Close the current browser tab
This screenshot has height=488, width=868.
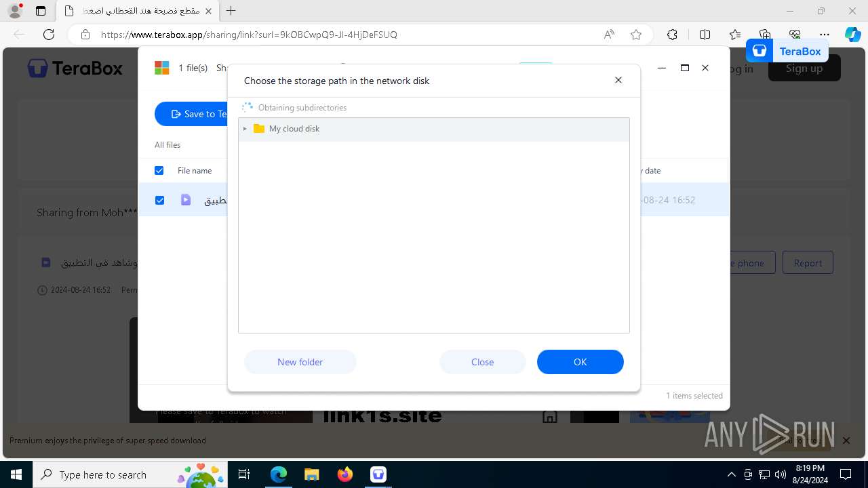pos(208,11)
